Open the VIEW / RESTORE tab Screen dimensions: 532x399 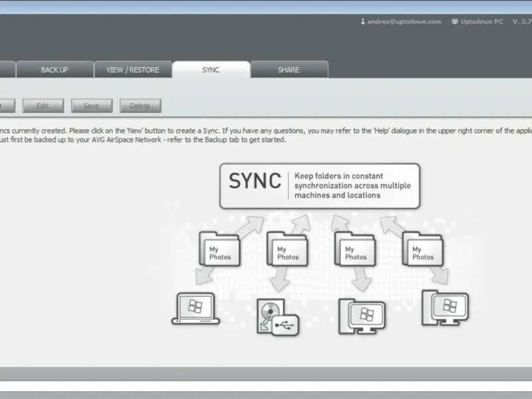click(x=132, y=70)
